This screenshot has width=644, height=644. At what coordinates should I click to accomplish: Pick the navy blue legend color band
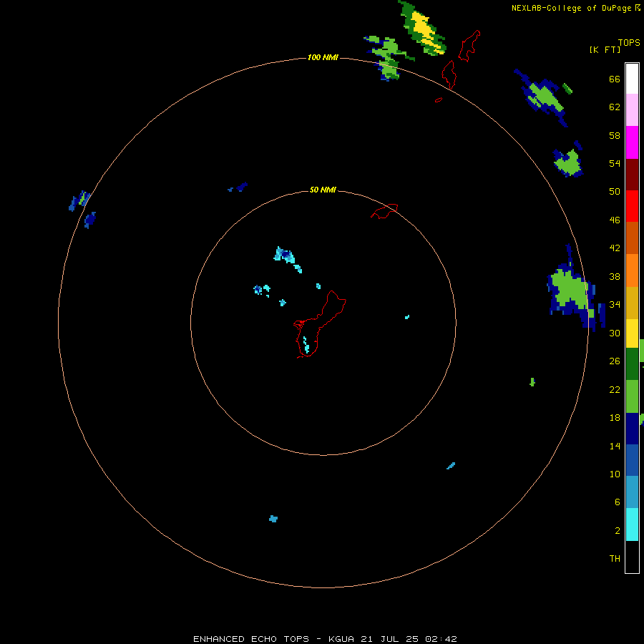point(632,429)
